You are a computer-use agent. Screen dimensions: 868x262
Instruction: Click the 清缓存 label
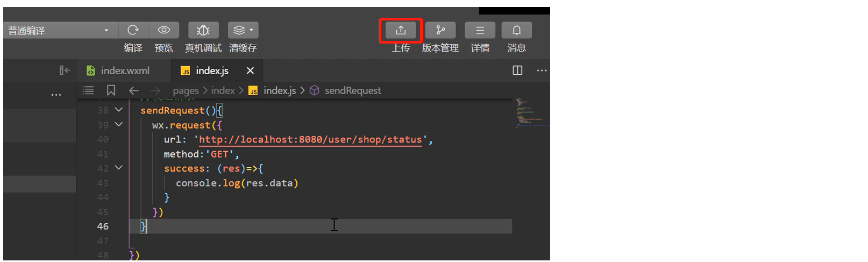[x=243, y=48]
